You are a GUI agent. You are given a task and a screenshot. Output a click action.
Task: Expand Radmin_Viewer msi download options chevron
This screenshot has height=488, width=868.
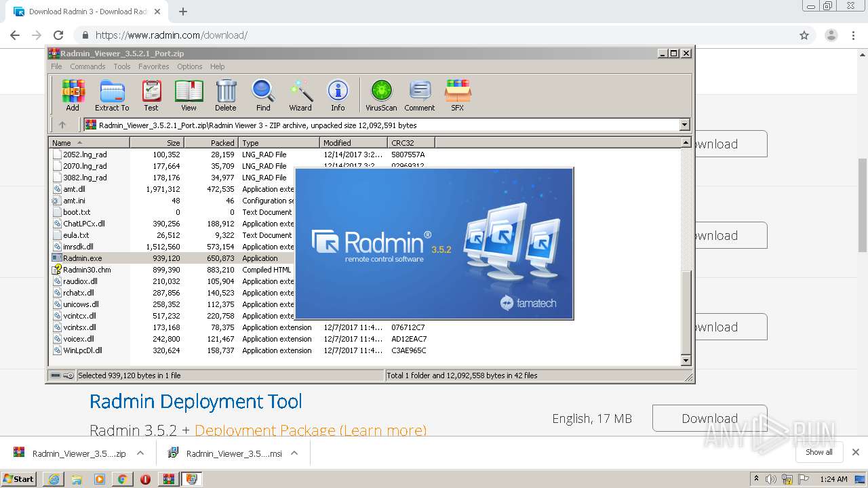294,453
